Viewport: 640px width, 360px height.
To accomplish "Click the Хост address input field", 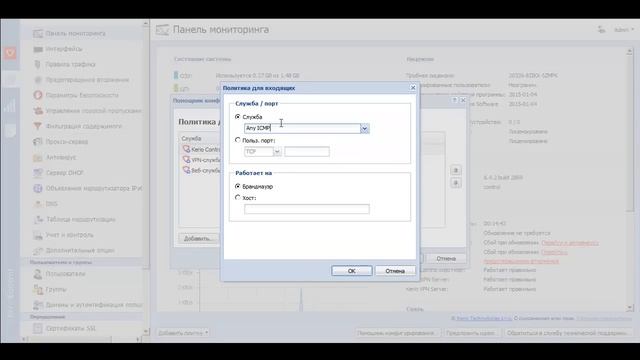I will (x=307, y=209).
